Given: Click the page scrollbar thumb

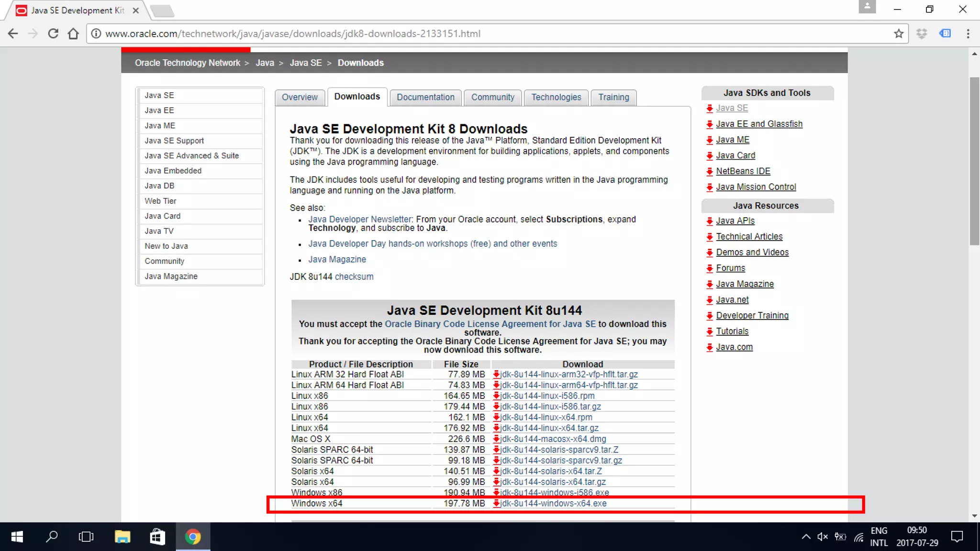Looking at the screenshot, I should pos(974,161).
